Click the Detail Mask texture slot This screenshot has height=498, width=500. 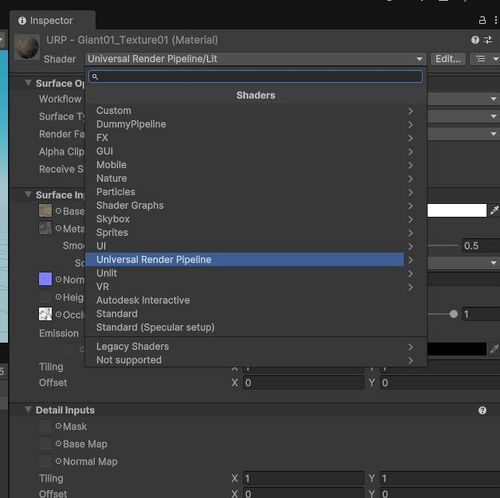tap(45, 426)
